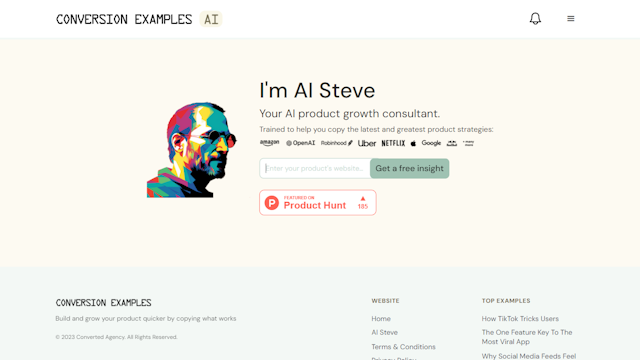Viewport: 640px width, 360px height.
Task: Open the Featured on Product Hunt badge
Action: [x=318, y=202]
